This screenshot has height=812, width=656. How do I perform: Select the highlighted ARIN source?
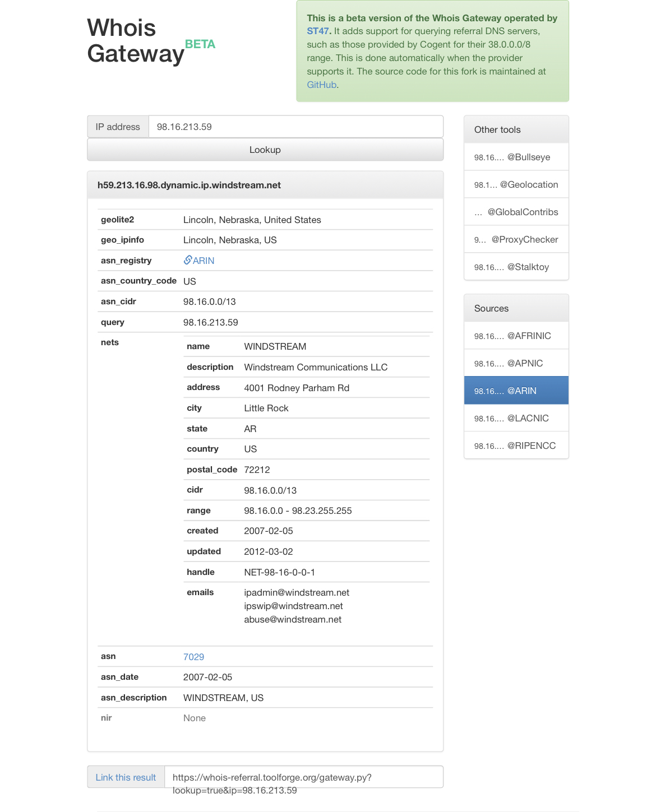(x=516, y=391)
